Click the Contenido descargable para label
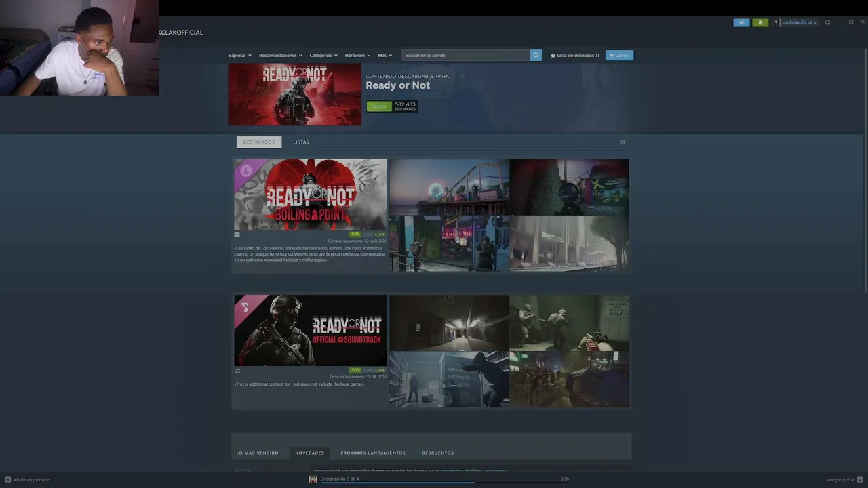The height and width of the screenshot is (488, 868). 408,77
